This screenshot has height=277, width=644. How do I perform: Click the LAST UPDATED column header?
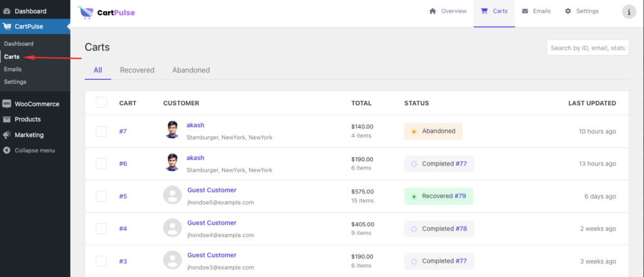(x=592, y=103)
